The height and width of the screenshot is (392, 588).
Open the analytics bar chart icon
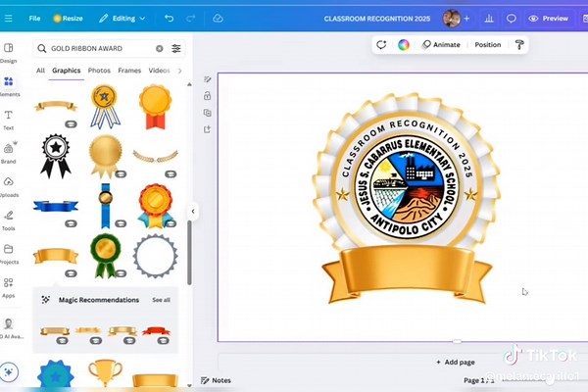pos(489,18)
